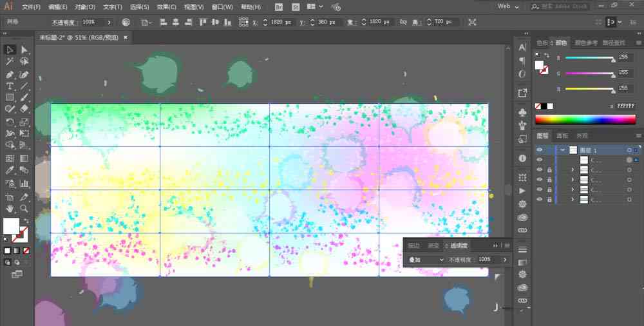Open the Arrange Documents dropdown
The width and height of the screenshot is (644, 326).
point(315,6)
